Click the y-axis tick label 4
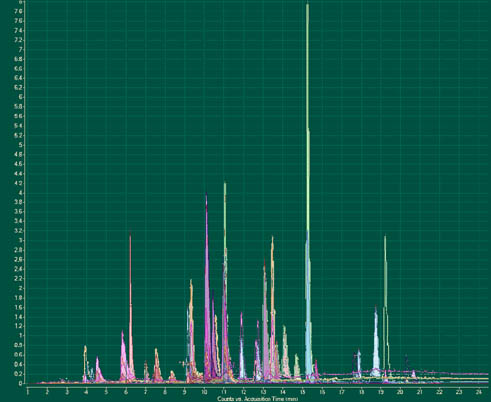This screenshot has height=402, width=491. coord(21,193)
